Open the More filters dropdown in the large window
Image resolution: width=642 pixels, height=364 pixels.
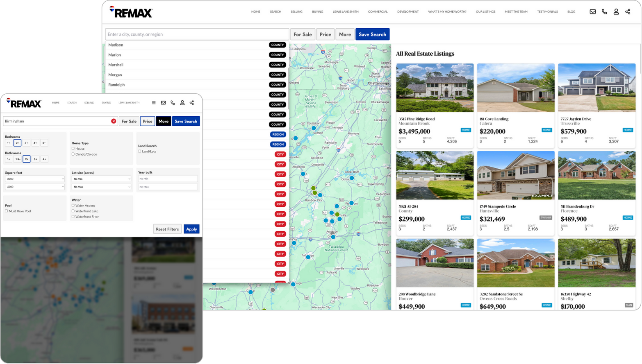tap(345, 34)
